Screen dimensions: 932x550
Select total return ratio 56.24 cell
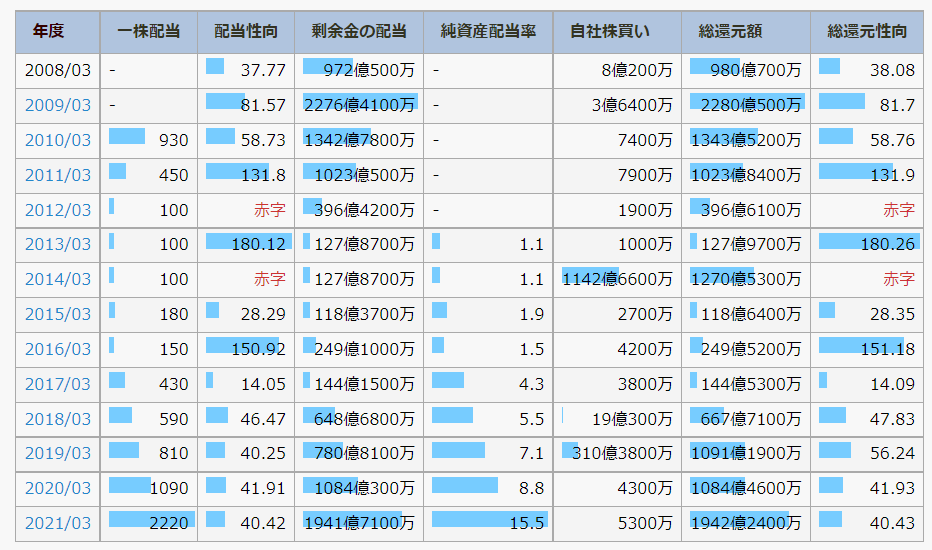click(867, 454)
